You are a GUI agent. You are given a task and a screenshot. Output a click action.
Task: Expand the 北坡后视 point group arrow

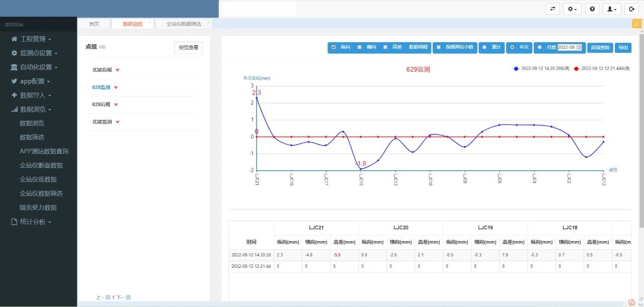tap(117, 70)
